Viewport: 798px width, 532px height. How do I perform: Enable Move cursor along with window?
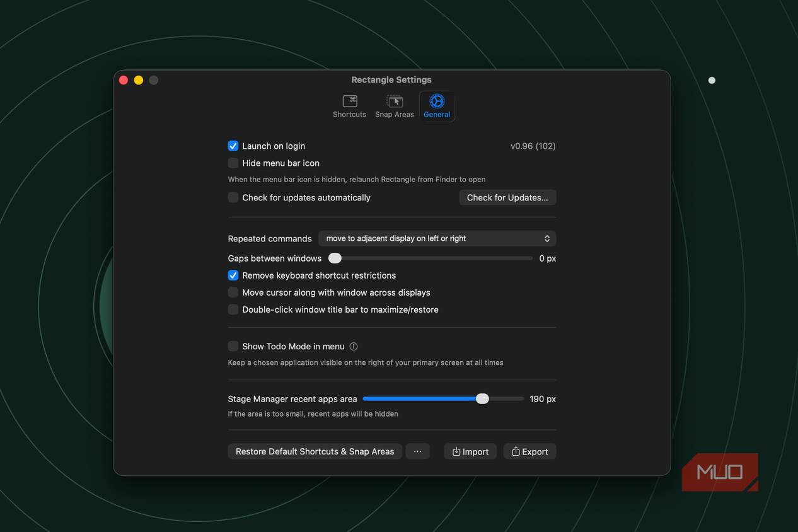coord(233,292)
